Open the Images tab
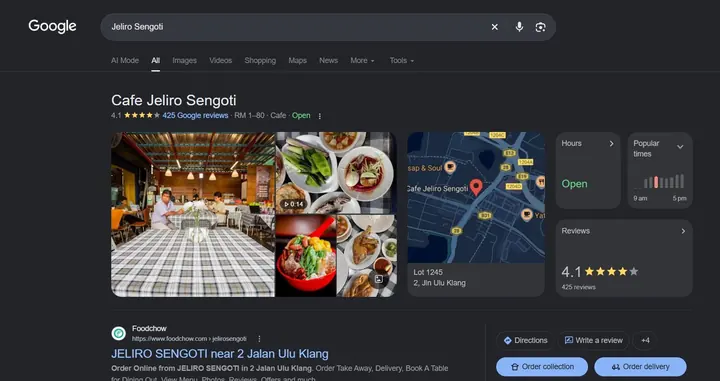Screen dimensions: 720x381 click(x=185, y=60)
